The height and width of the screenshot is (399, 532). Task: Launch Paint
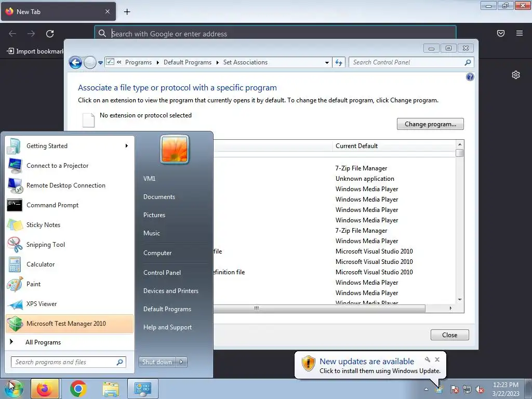[x=70, y=284]
